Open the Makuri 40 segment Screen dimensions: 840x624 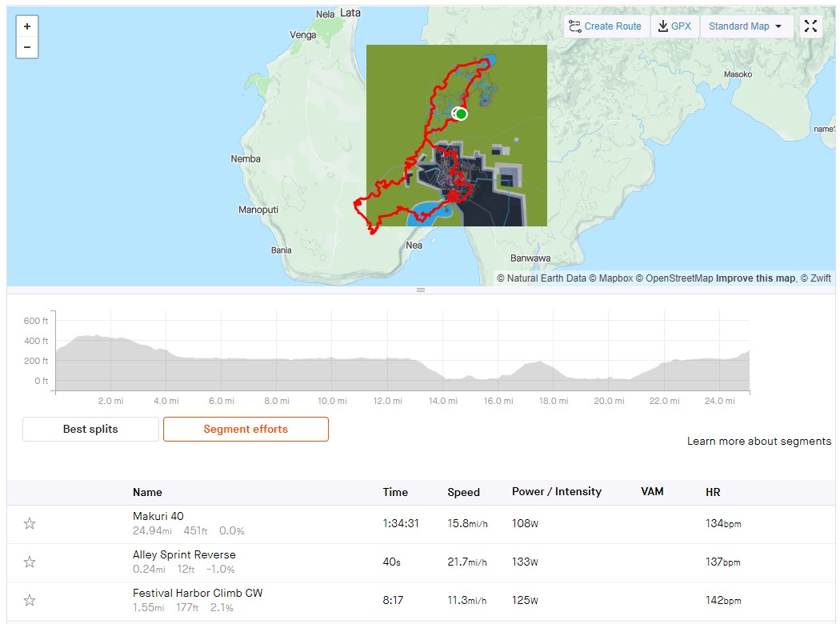click(x=158, y=516)
